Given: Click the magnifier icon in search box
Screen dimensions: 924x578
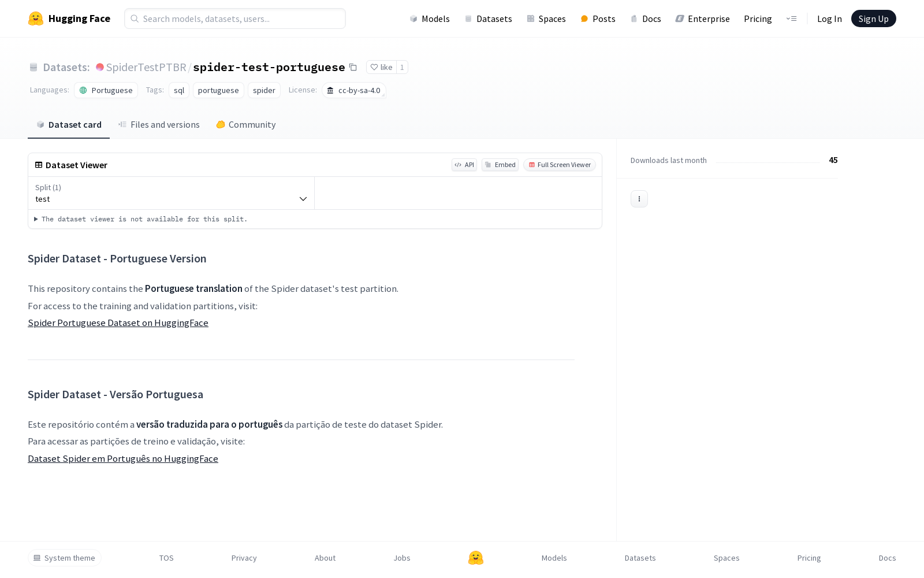Looking at the screenshot, I should 135,18.
